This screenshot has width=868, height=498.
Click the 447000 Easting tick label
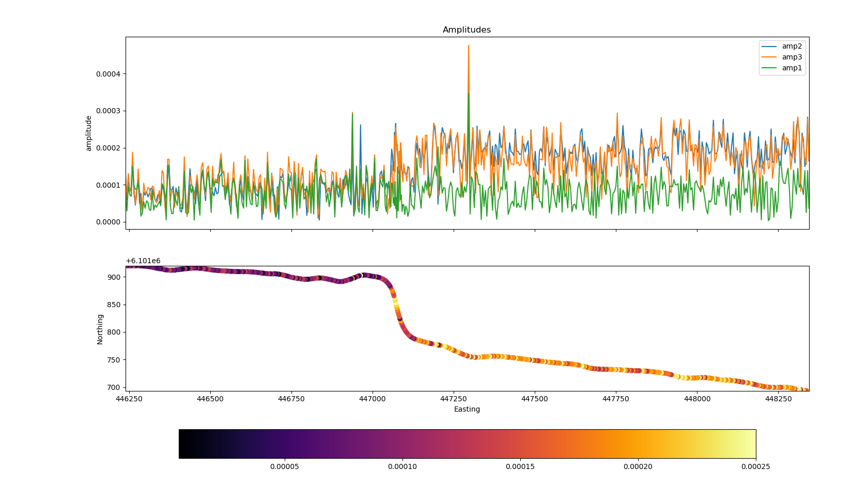click(373, 399)
